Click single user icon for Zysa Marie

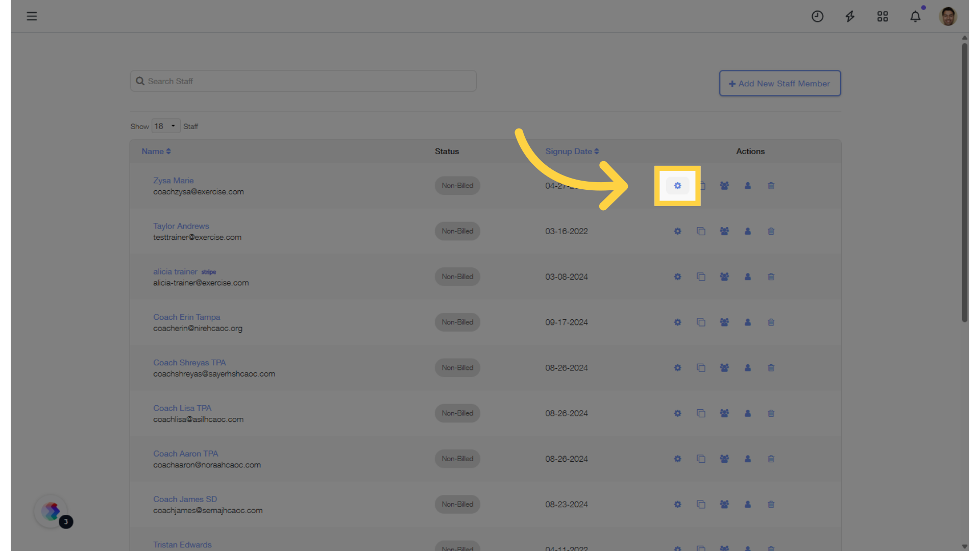748,186
